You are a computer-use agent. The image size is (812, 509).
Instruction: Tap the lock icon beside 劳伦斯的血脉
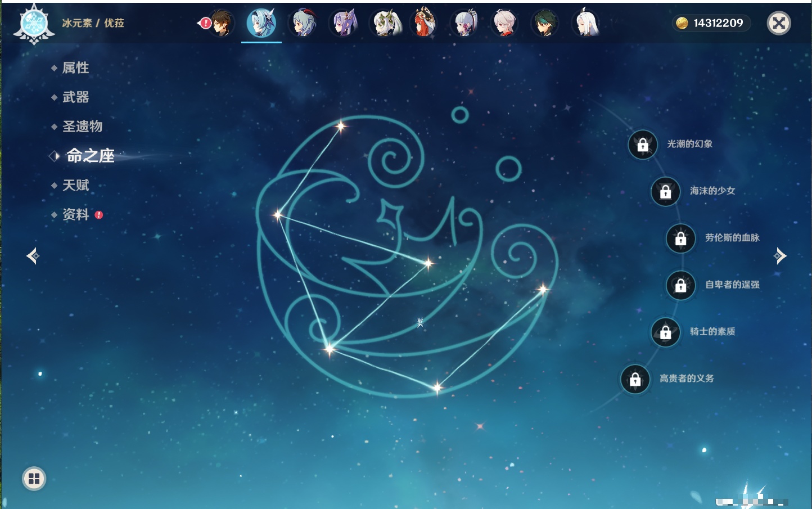[x=680, y=238]
